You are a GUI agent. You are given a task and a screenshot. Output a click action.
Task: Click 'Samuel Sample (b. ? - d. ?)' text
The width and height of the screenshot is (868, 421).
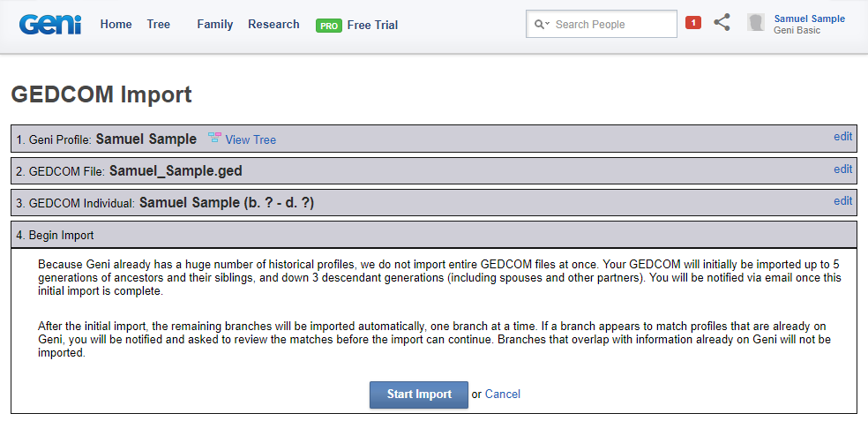[x=227, y=203]
